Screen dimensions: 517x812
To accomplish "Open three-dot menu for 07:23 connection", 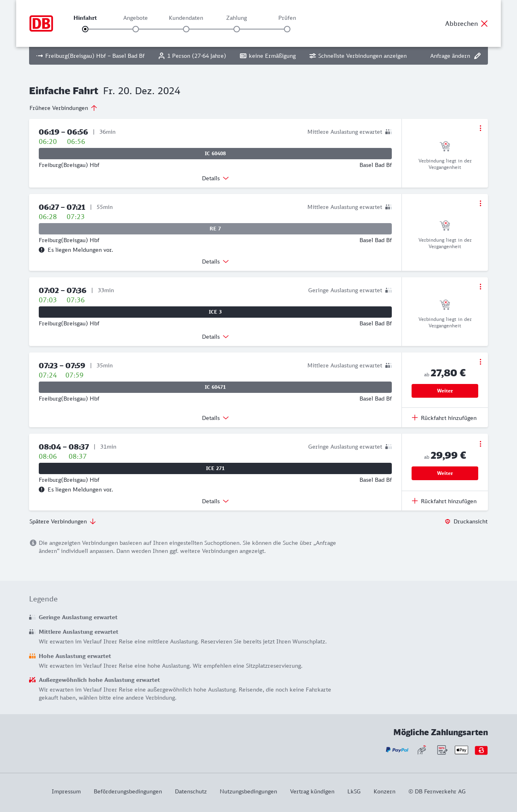I will coord(480,362).
